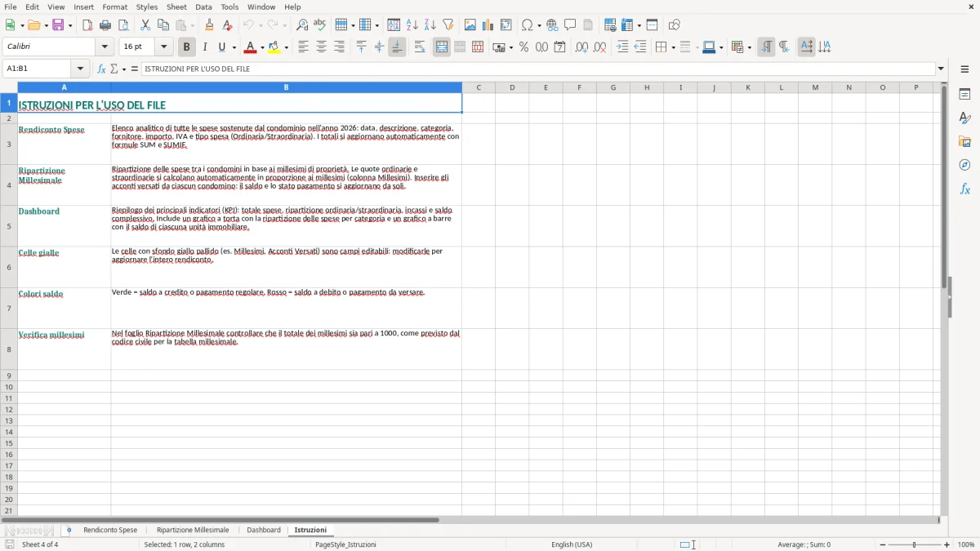
Task: Click the Sort Descending icon
Action: click(x=430, y=25)
